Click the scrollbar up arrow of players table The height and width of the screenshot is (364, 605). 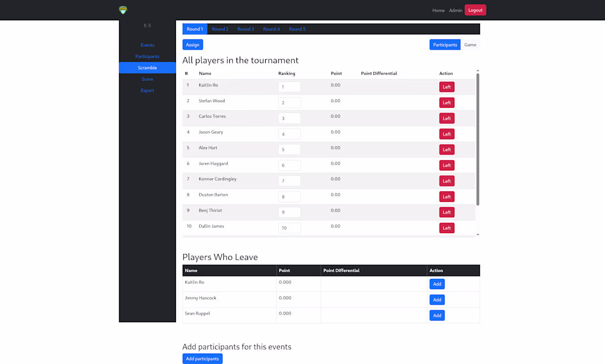[x=477, y=71]
